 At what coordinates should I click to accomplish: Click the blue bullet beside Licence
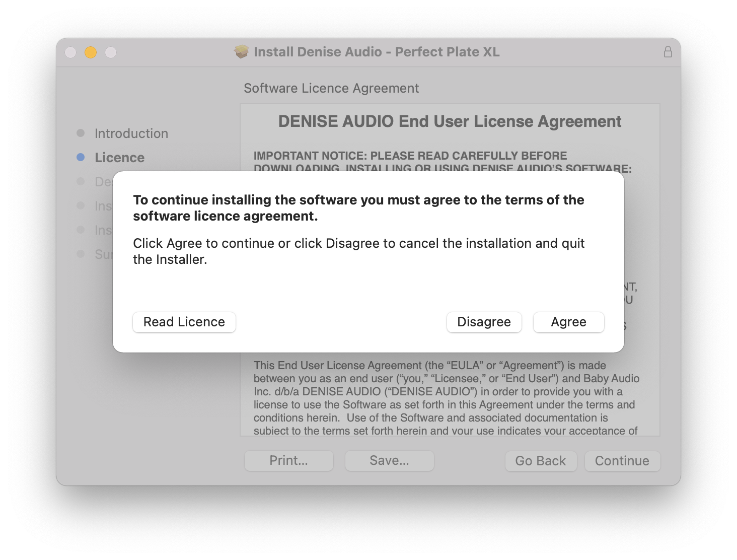click(x=81, y=157)
